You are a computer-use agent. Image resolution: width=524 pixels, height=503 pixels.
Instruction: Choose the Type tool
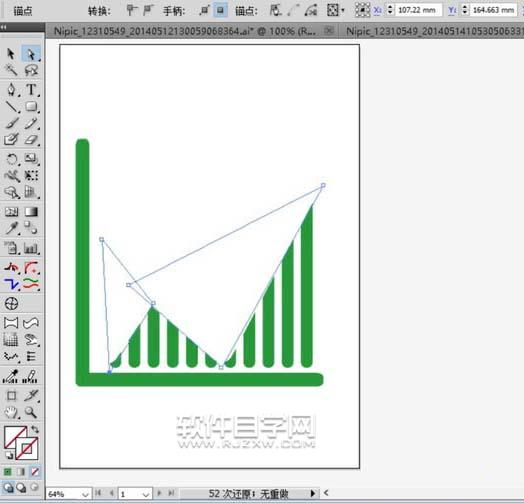(31, 90)
